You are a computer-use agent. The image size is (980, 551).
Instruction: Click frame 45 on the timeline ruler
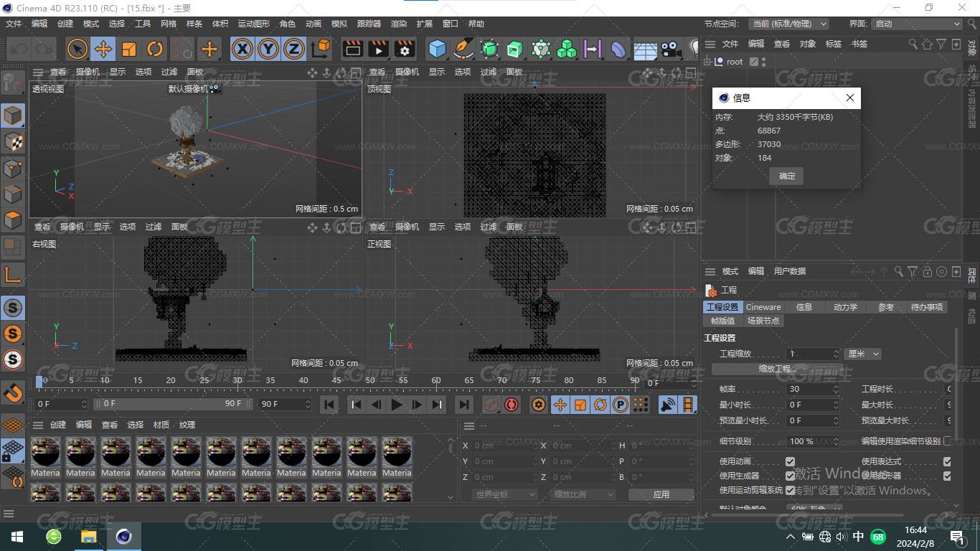(336, 380)
